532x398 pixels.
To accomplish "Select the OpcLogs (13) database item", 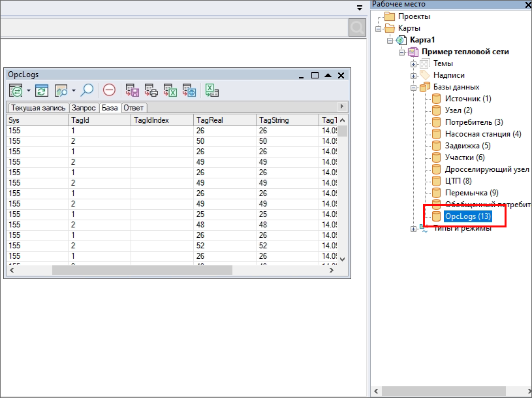I will coord(467,216).
